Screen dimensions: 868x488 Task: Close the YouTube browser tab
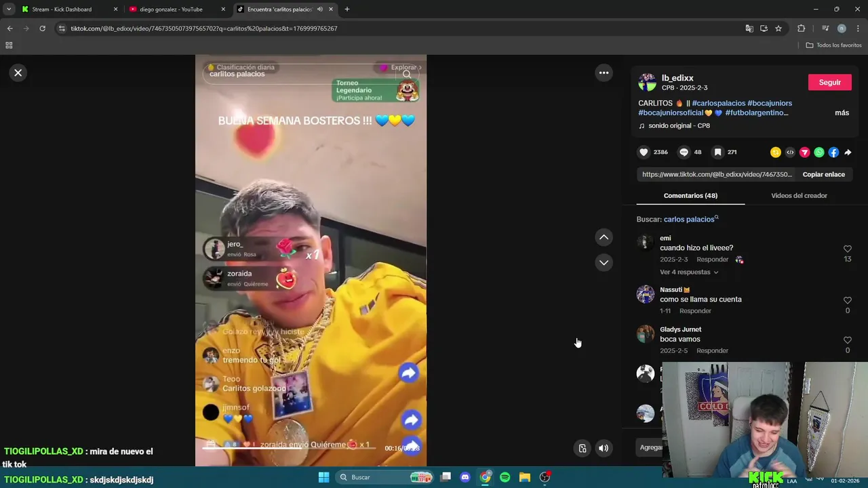(224, 9)
